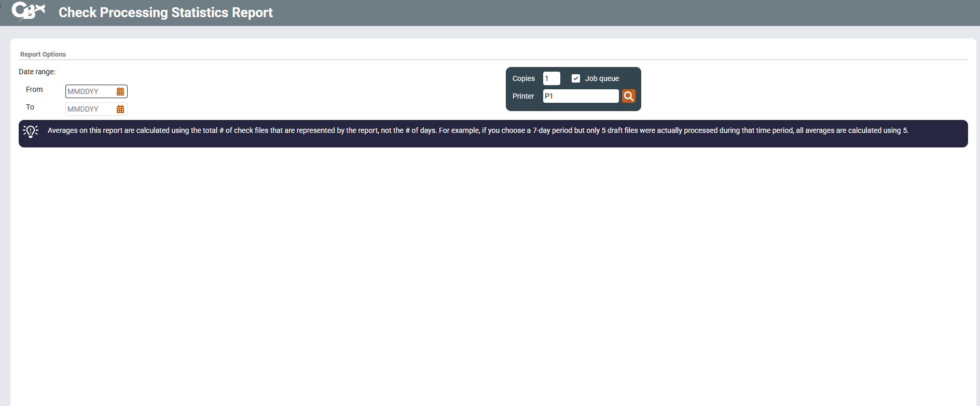980x406 pixels.
Task: Click the Copies number field
Action: (x=551, y=78)
